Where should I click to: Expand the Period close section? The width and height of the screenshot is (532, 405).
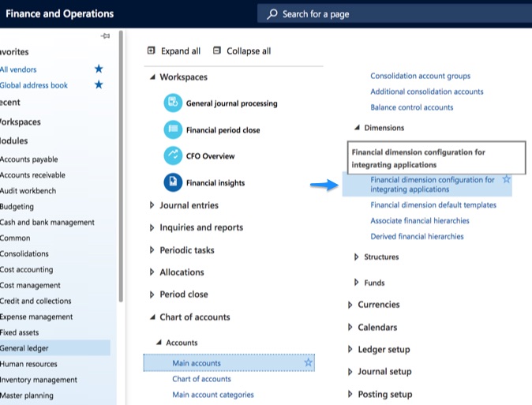[152, 294]
